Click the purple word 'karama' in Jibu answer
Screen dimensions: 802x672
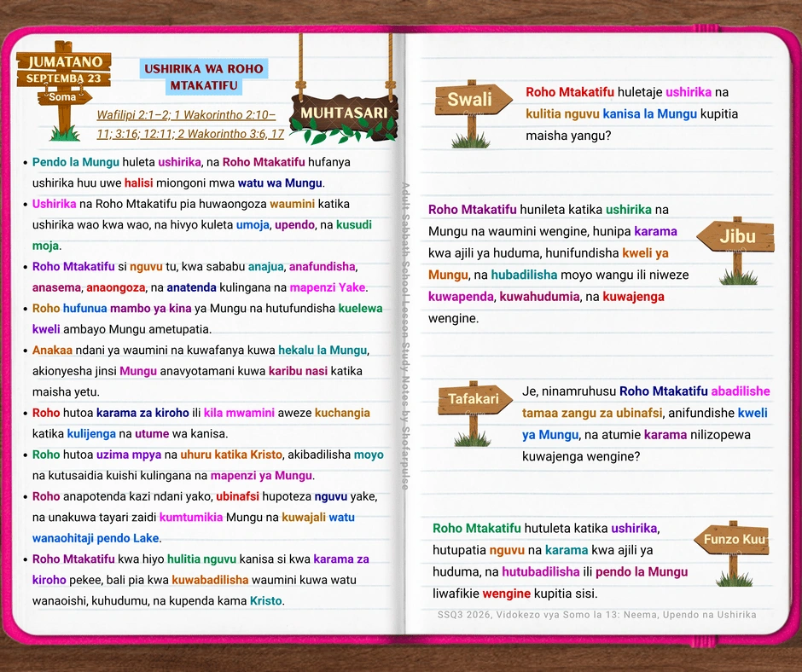[x=655, y=232]
